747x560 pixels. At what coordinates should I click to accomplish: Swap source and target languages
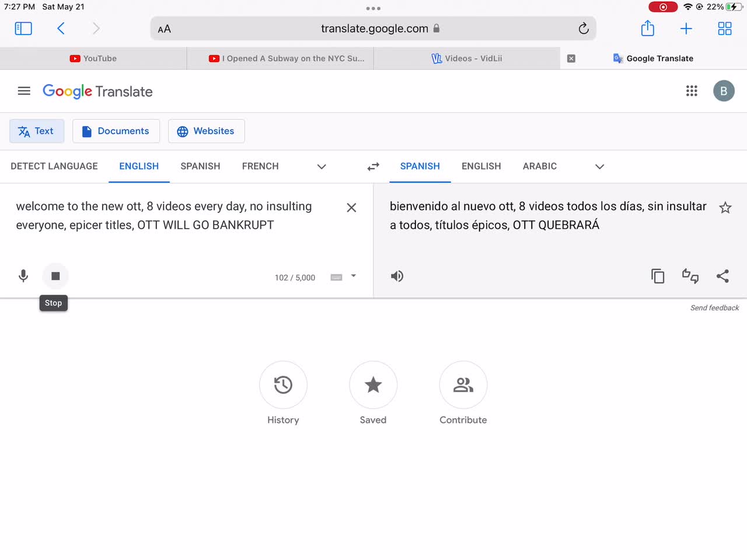(x=373, y=167)
